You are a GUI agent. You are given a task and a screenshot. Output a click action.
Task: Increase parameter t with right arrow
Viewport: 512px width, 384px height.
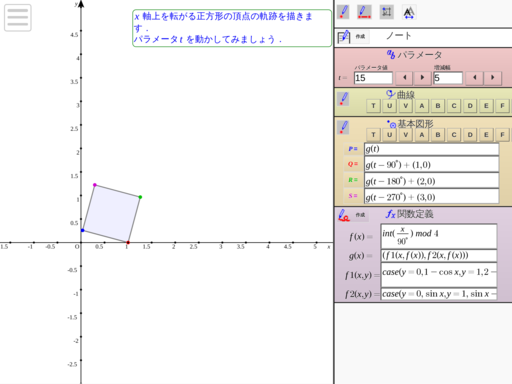coord(422,78)
